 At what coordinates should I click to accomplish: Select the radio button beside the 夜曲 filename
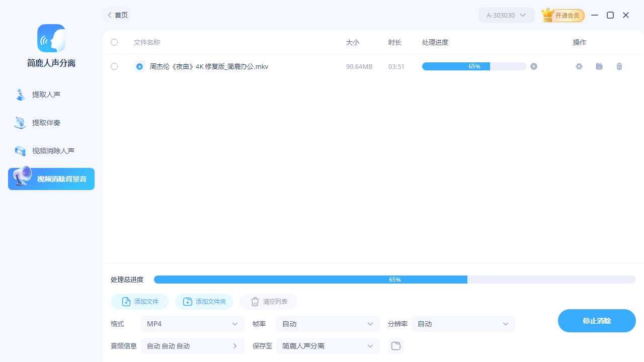[x=139, y=66]
